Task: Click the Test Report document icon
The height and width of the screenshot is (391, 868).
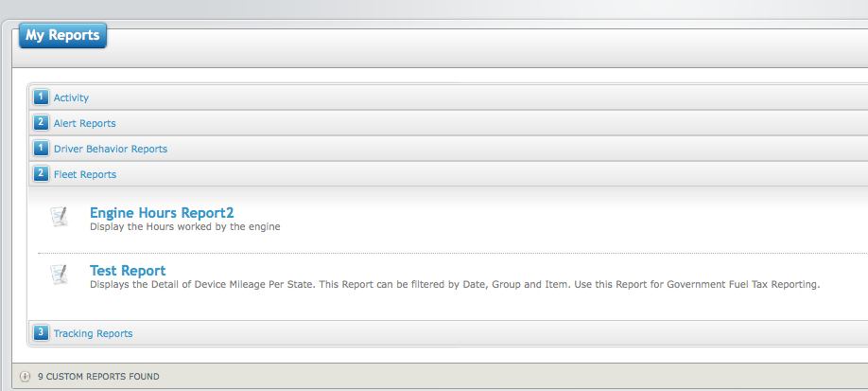Action: 60,274
